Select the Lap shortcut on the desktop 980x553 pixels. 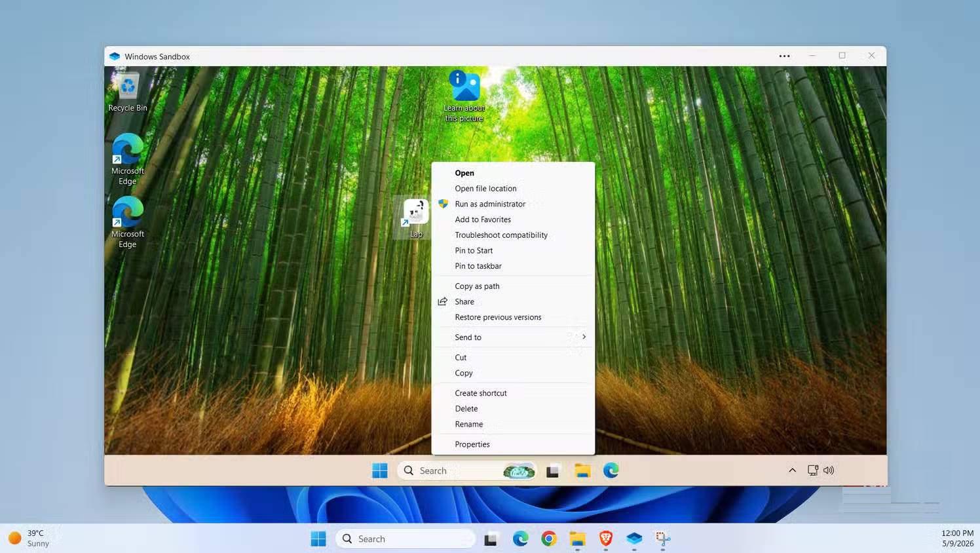415,218
